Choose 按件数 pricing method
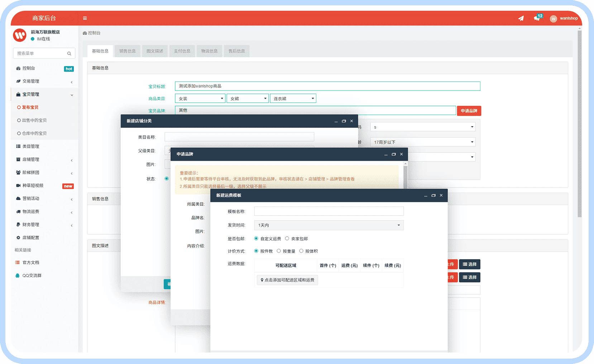Viewport: 594px width, 364px height. pyautogui.click(x=256, y=251)
